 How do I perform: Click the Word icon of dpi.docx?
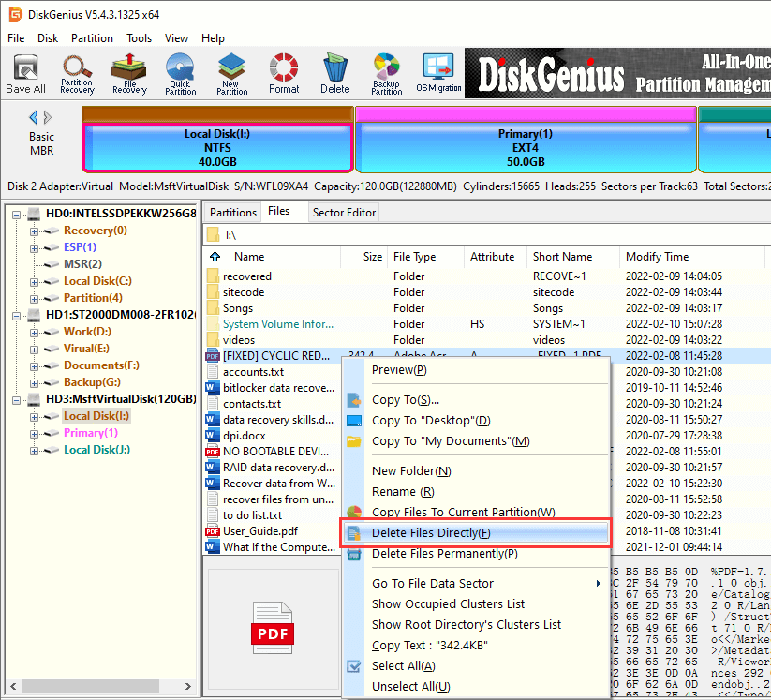(x=213, y=436)
